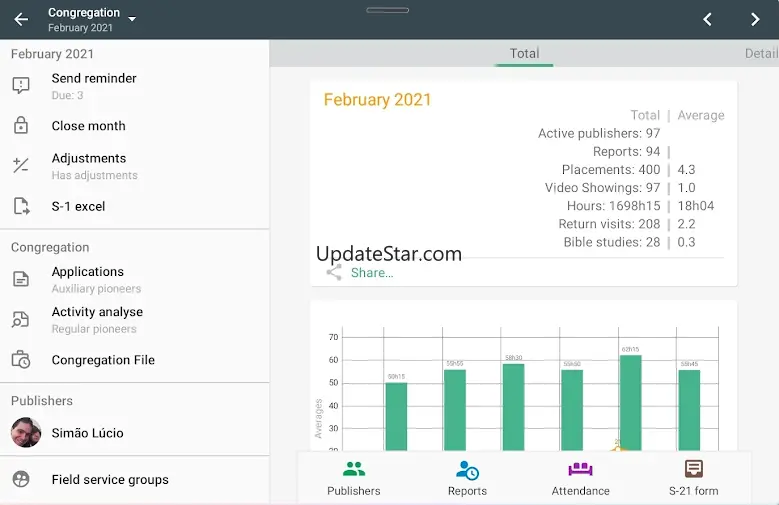Open Adjustments entry
This screenshot has height=505, width=779.
(x=135, y=166)
